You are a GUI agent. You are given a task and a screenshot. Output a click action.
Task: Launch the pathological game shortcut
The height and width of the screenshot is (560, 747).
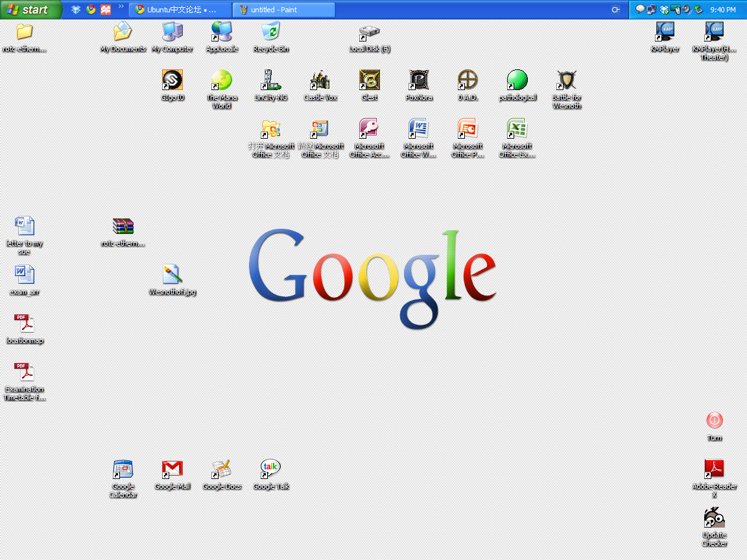(517, 80)
